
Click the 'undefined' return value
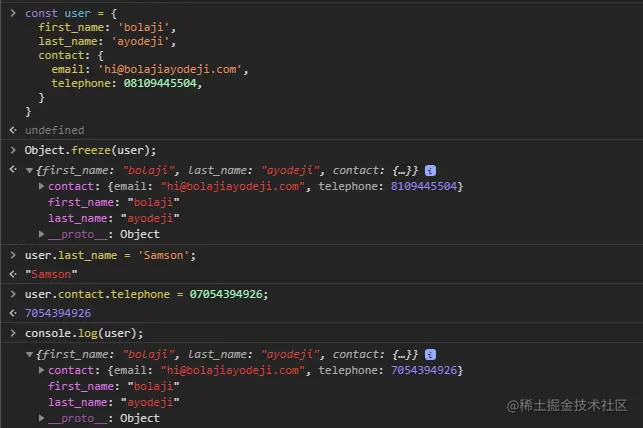point(55,130)
